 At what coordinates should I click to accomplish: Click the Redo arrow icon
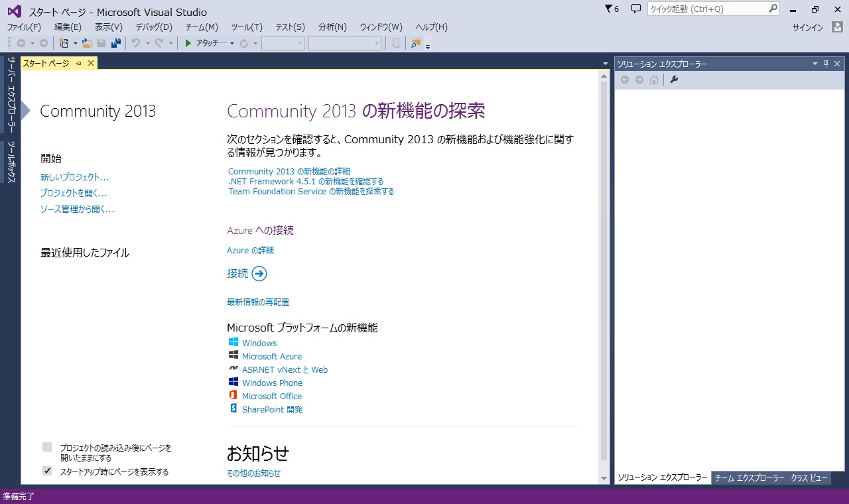coord(159,43)
